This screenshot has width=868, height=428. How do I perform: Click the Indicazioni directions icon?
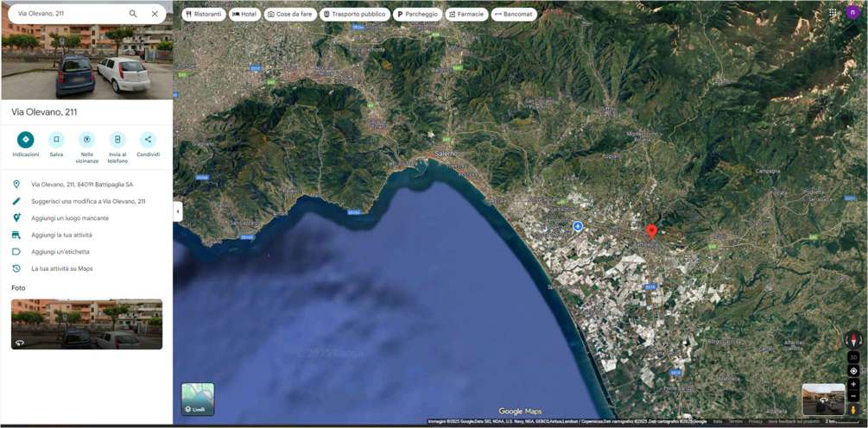pos(25,140)
